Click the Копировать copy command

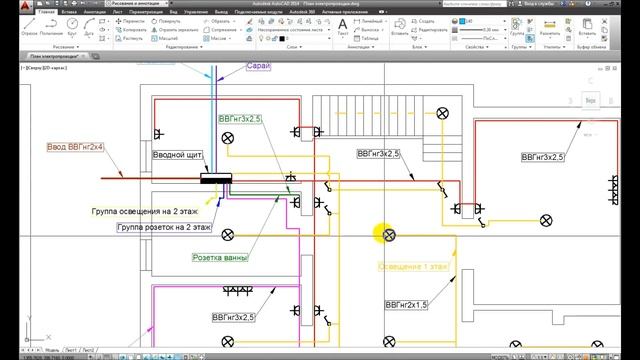pyautogui.click(x=131, y=30)
